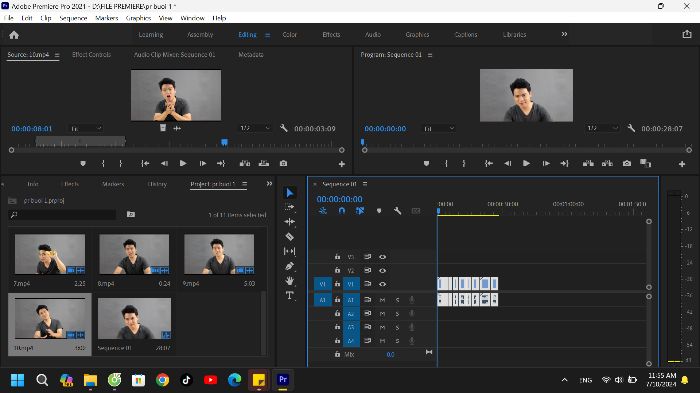The image size is (700, 393).
Task: Step back one frame in Program monitor
Action: pyautogui.click(x=508, y=163)
